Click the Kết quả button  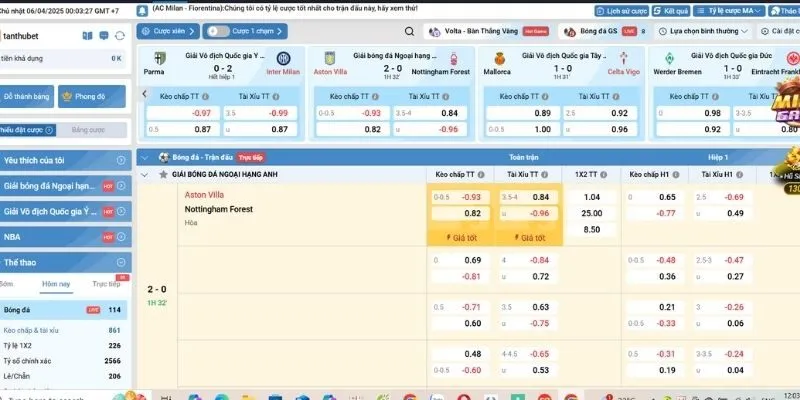point(661,10)
